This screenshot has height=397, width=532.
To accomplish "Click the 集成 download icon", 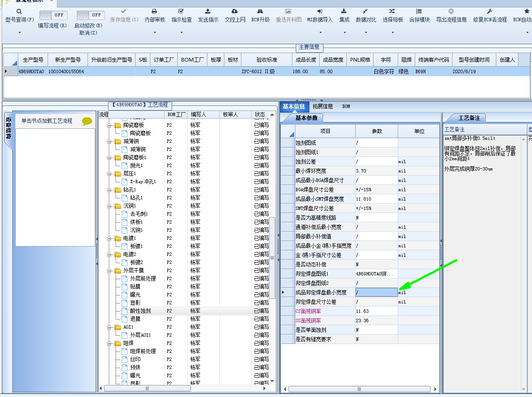I will point(344,11).
